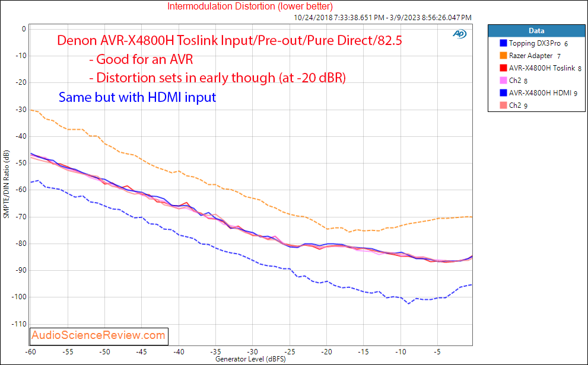Click the Generator Level (dBFS) axis title
This screenshot has width=588, height=365.
point(250,360)
